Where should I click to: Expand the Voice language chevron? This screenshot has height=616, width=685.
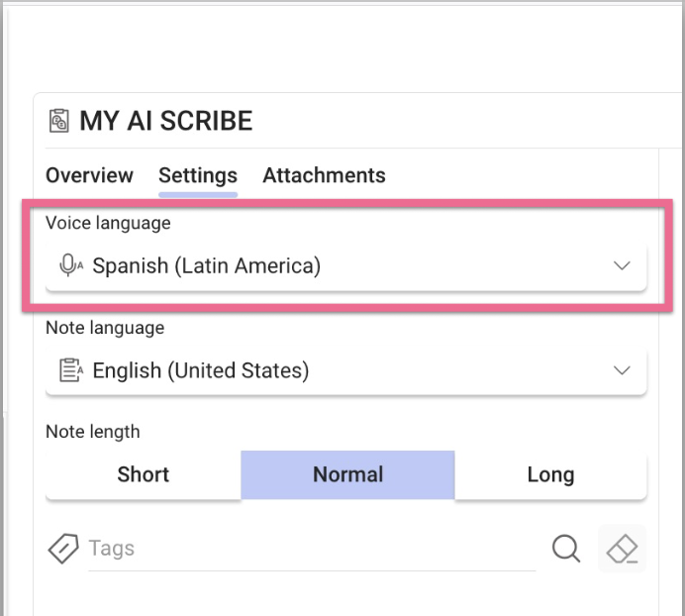point(622,265)
